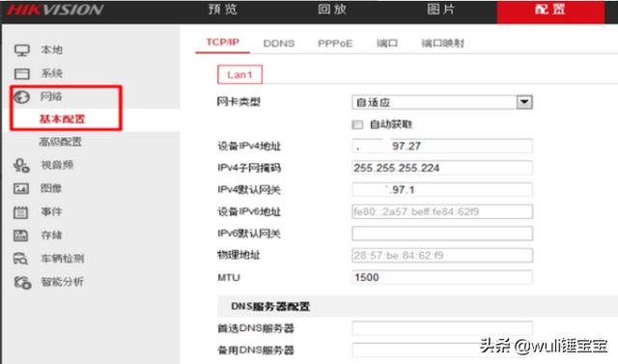Switch to the DDNS tab
The width and height of the screenshot is (618, 364).
coord(279,43)
